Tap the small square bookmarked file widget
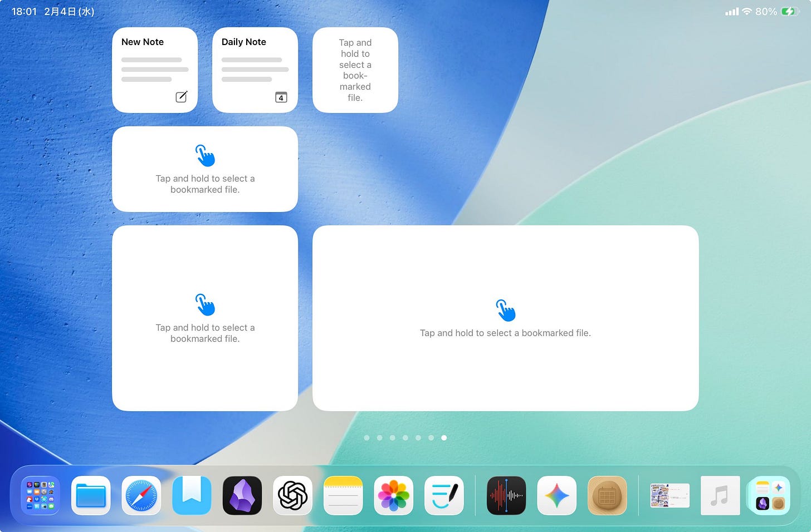The height and width of the screenshot is (532, 811). (x=355, y=70)
